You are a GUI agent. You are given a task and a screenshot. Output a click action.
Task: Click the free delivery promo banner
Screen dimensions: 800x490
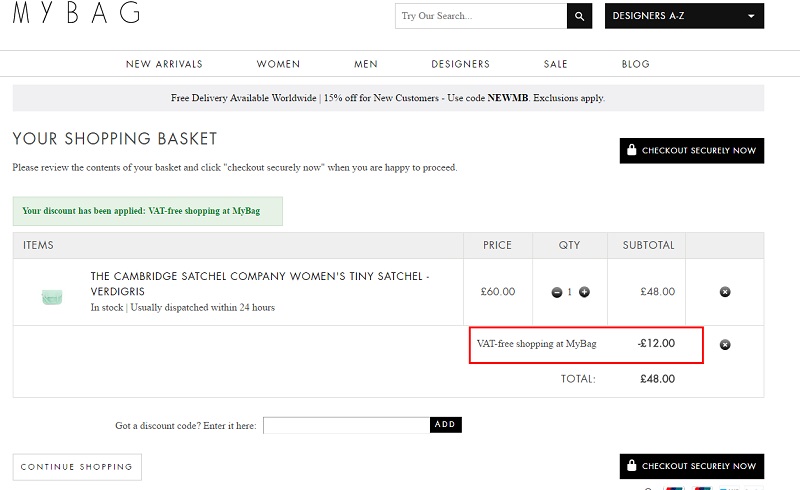(x=388, y=98)
